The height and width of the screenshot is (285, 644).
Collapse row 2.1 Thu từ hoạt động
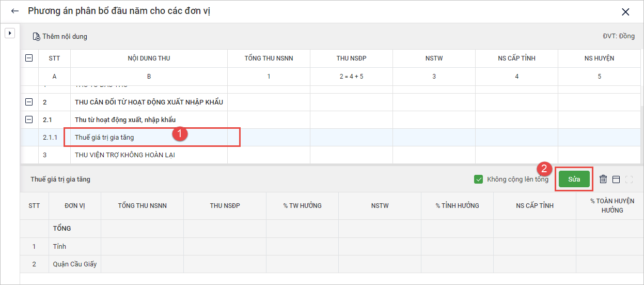tap(29, 119)
